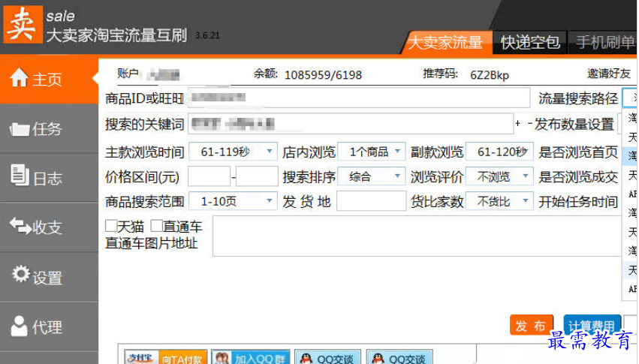Viewport: 639px width, 364px height.
Task: Click the version number 3.6.21
Action: click(x=207, y=36)
